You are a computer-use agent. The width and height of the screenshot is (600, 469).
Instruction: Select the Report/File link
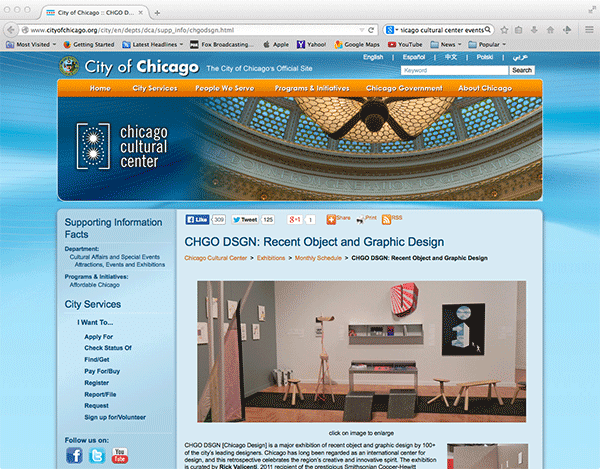100,394
